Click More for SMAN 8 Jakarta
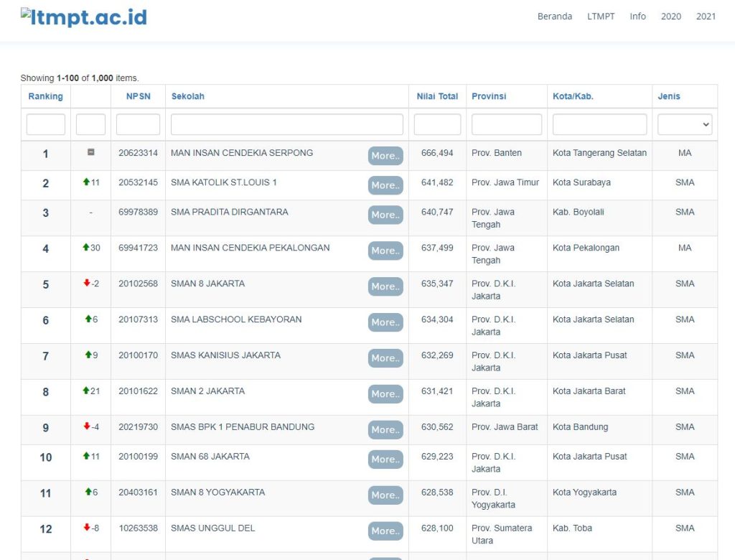Viewport: 735px width, 560px height. tap(385, 286)
